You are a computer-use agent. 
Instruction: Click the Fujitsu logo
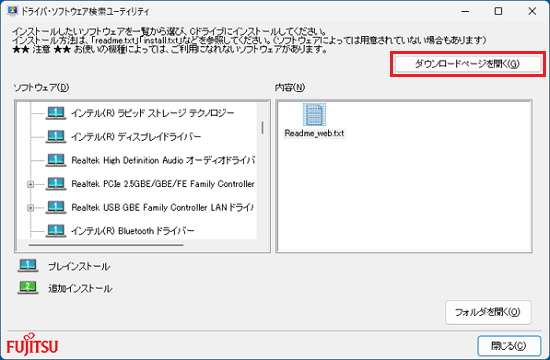pyautogui.click(x=32, y=345)
